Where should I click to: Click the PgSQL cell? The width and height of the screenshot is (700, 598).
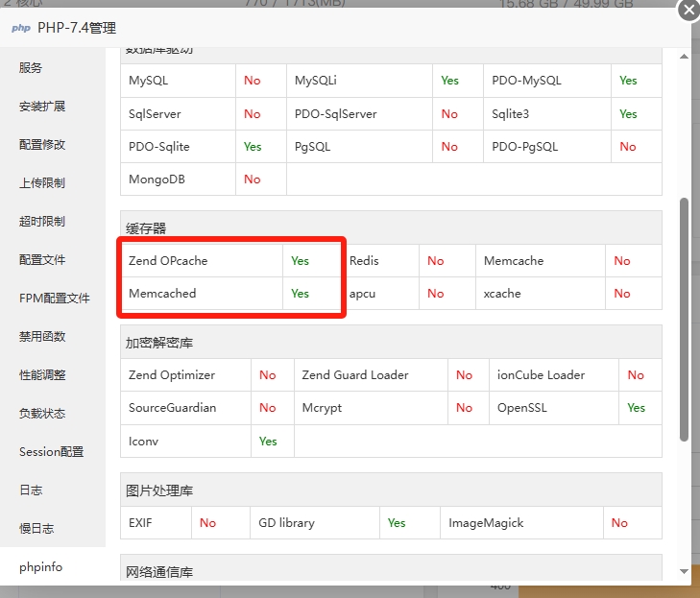pos(359,146)
